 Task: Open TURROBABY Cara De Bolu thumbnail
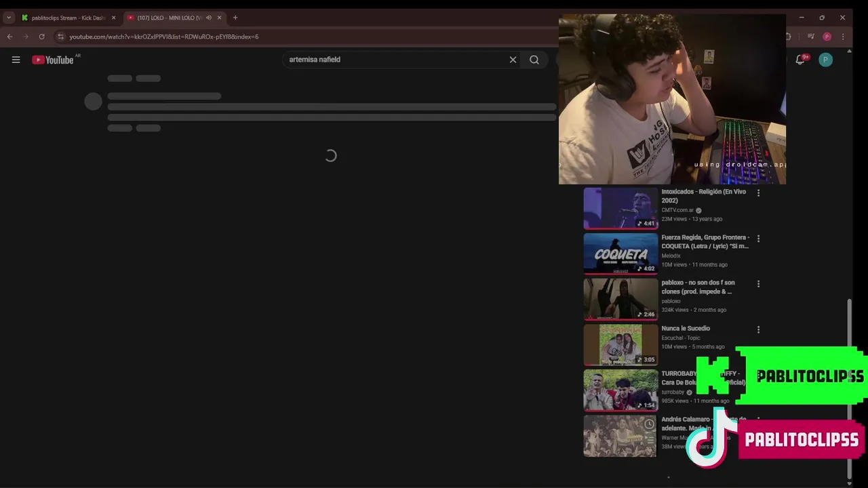(x=620, y=390)
